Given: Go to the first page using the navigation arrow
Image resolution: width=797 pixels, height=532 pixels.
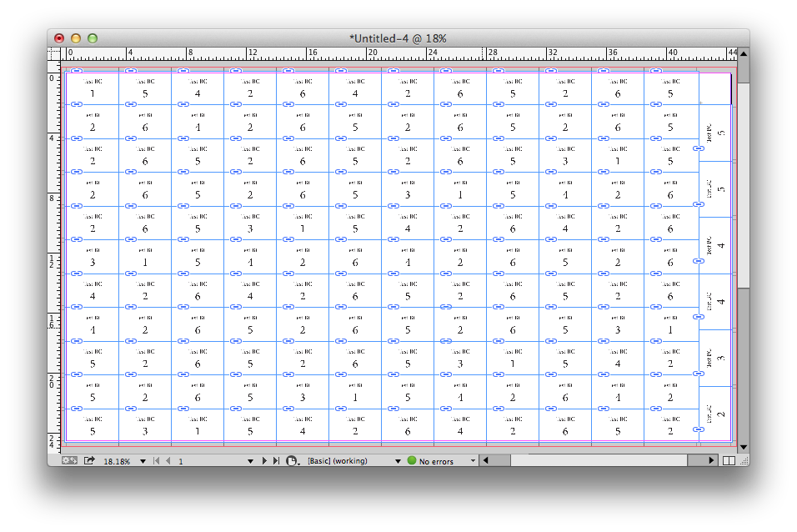Looking at the screenshot, I should pyautogui.click(x=157, y=460).
